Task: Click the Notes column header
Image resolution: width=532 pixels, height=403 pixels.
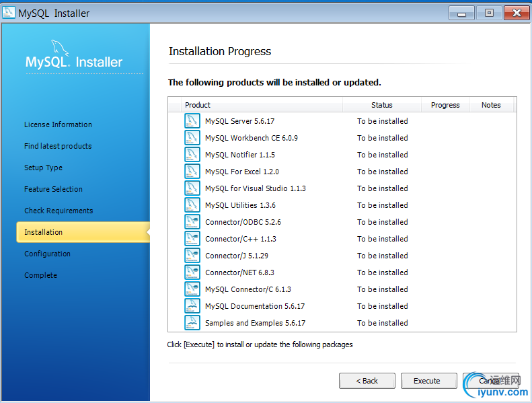Action: (491, 105)
